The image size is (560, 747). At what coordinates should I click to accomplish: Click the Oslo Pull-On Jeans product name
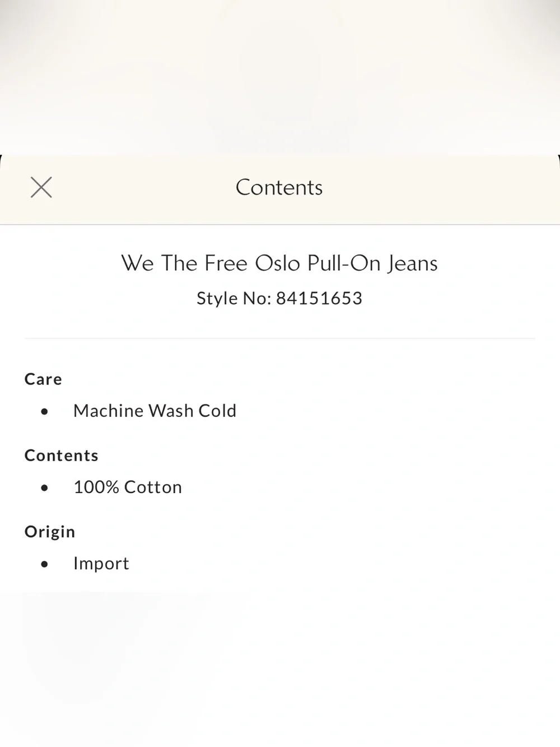(346, 263)
